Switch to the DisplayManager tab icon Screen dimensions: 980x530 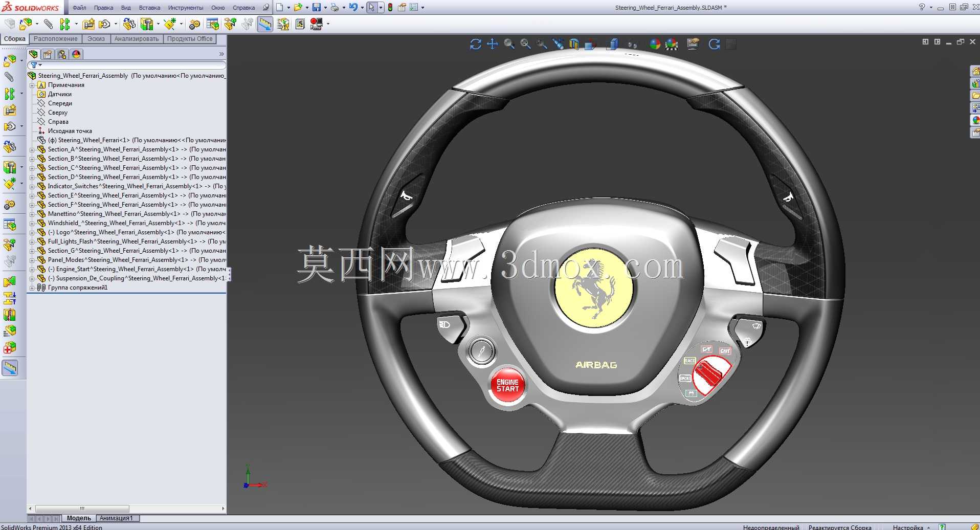(76, 54)
